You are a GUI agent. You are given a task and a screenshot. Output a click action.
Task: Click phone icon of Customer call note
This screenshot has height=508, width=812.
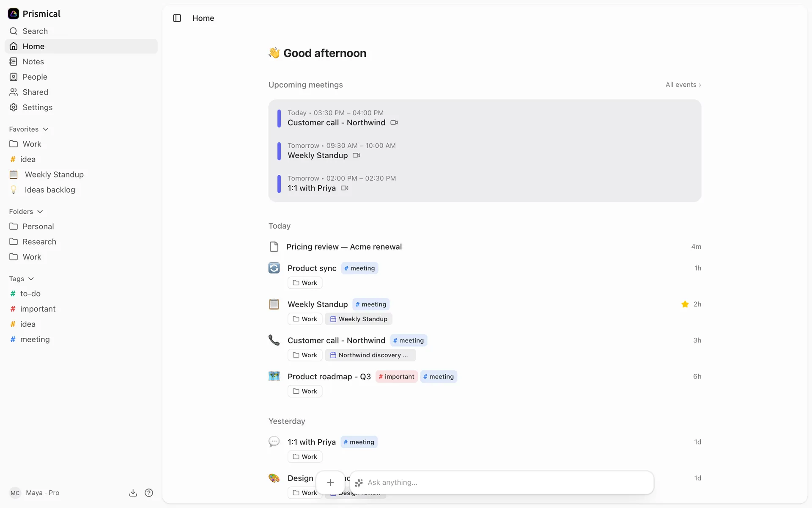274,340
